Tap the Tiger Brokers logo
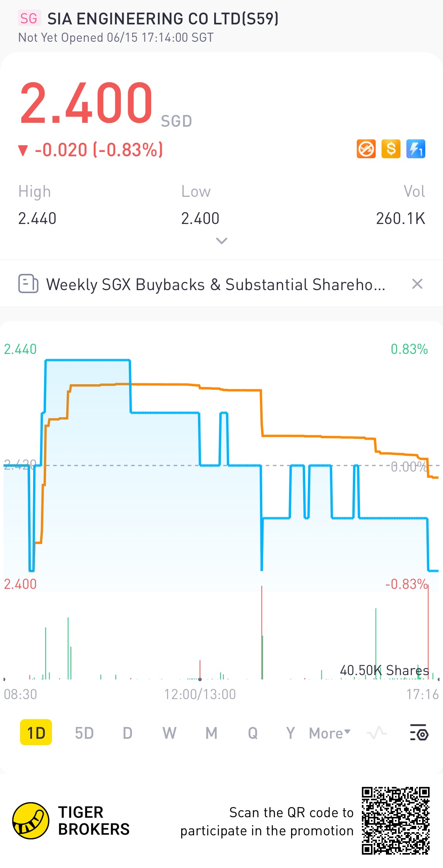Viewport: 443px width, 868px height. coord(31,821)
